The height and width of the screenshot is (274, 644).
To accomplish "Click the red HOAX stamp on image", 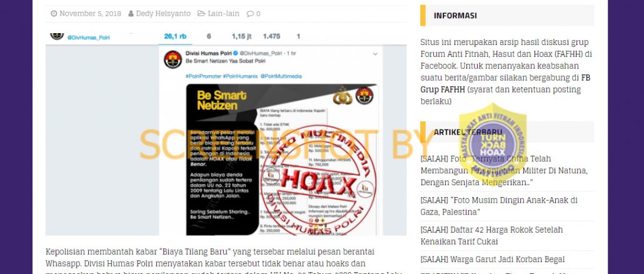I will pyautogui.click(x=318, y=181).
